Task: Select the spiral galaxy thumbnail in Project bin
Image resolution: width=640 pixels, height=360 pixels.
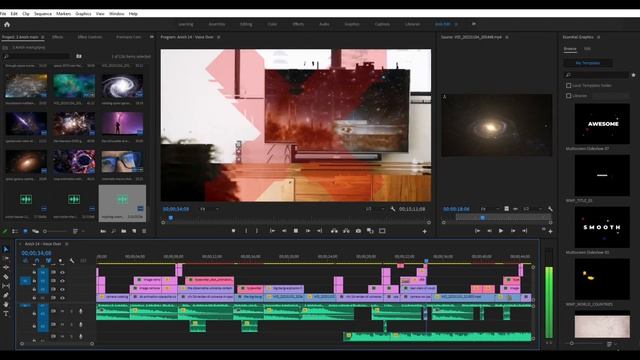Action: pyautogui.click(x=122, y=86)
